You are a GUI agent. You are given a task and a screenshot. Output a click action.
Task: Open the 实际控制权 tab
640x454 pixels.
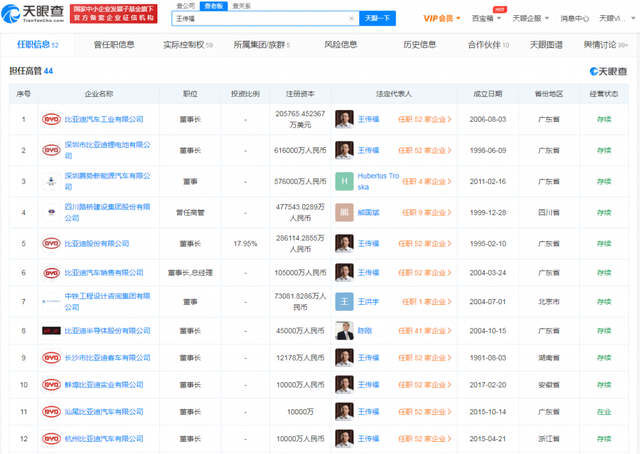coord(188,45)
